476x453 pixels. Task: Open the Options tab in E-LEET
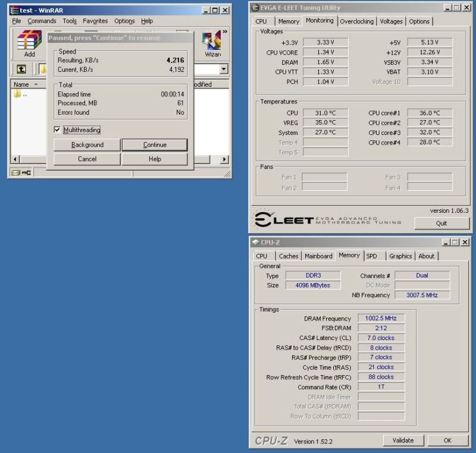point(419,21)
